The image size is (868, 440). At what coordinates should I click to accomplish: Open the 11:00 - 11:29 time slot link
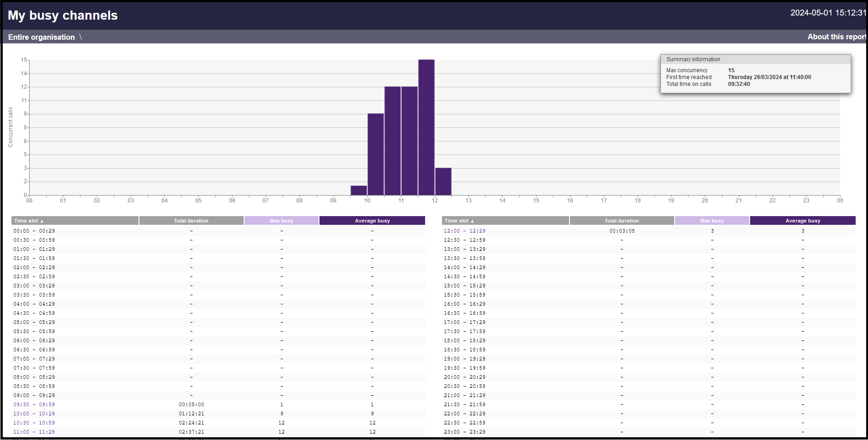pos(34,432)
